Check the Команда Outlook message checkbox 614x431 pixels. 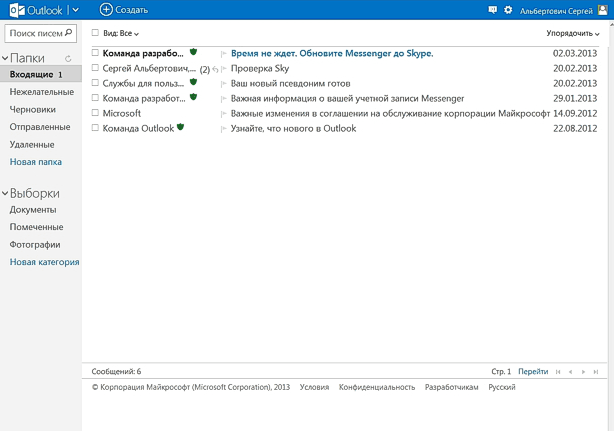click(95, 128)
